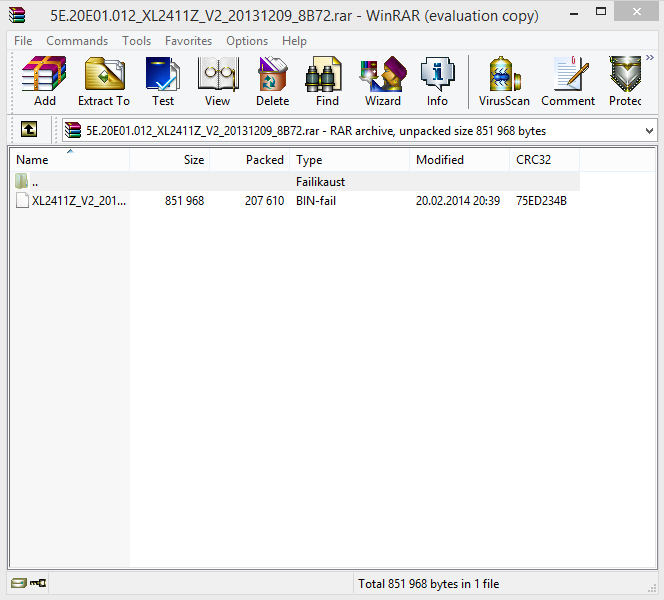Open the Options menu
Screen dimensions: 664x600
(247, 41)
